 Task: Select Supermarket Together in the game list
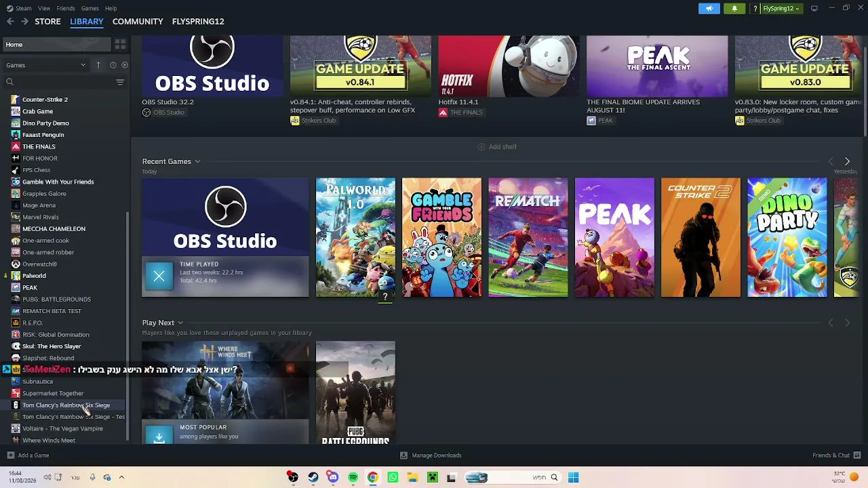[53, 394]
